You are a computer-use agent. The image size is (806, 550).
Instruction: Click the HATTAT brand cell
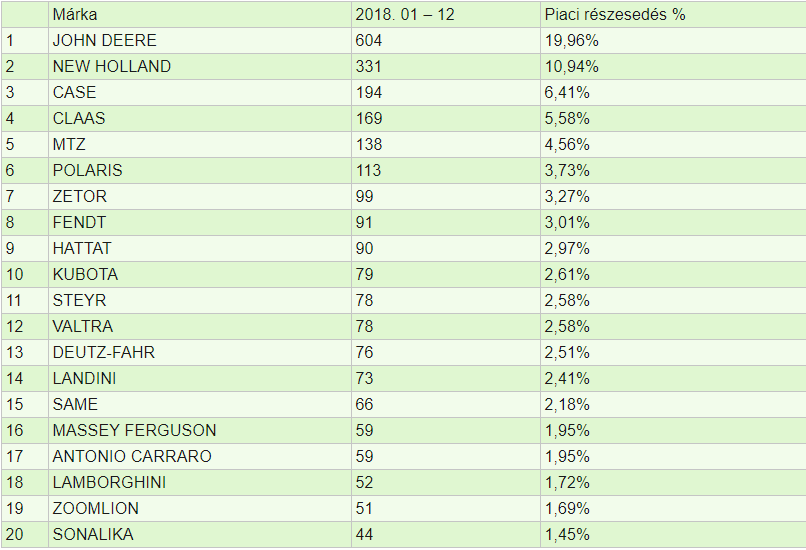pos(82,249)
